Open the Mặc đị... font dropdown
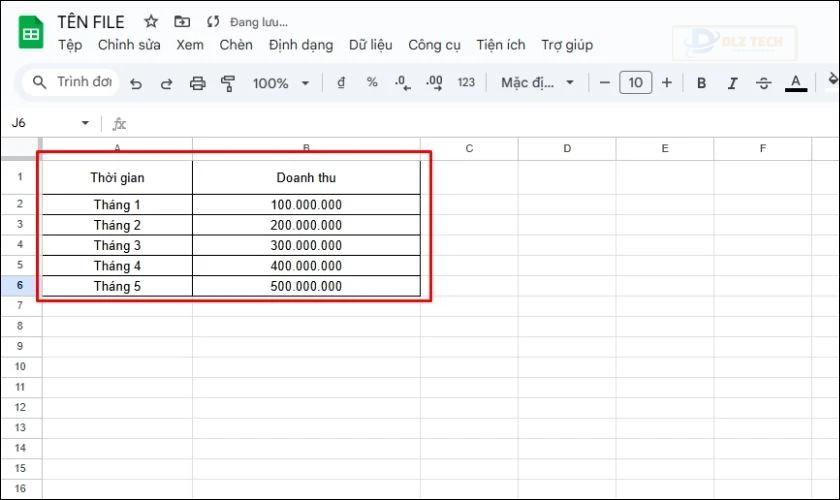The height and width of the screenshot is (500, 840). point(537,83)
